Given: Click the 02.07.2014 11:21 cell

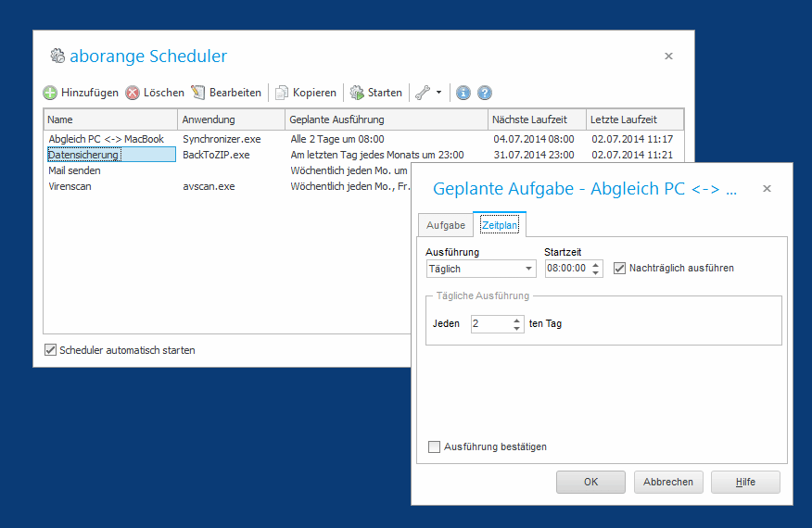Looking at the screenshot, I should (x=632, y=155).
